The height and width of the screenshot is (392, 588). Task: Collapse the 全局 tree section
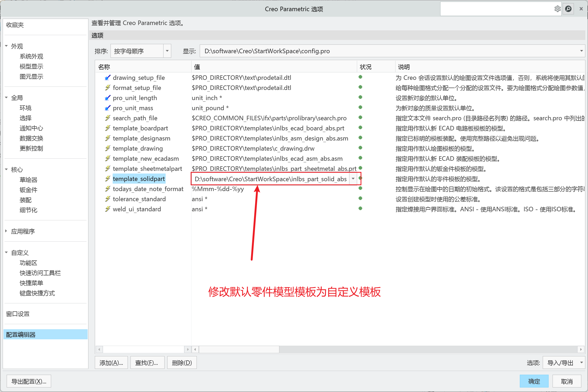6,98
